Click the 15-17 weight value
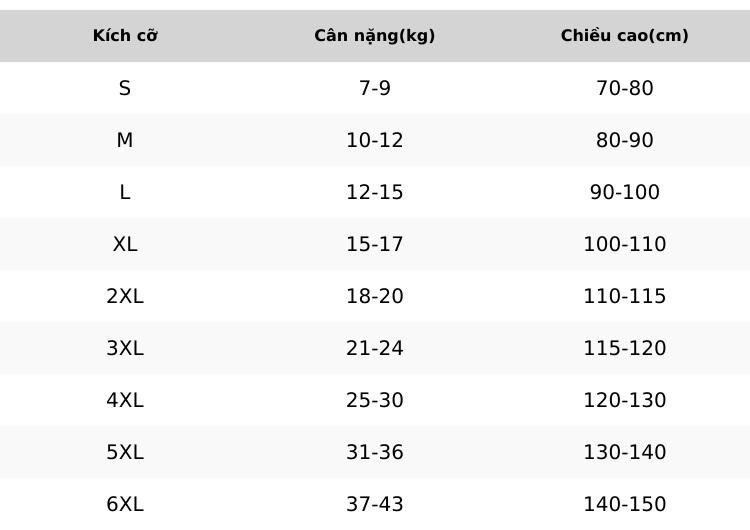 coord(375,244)
